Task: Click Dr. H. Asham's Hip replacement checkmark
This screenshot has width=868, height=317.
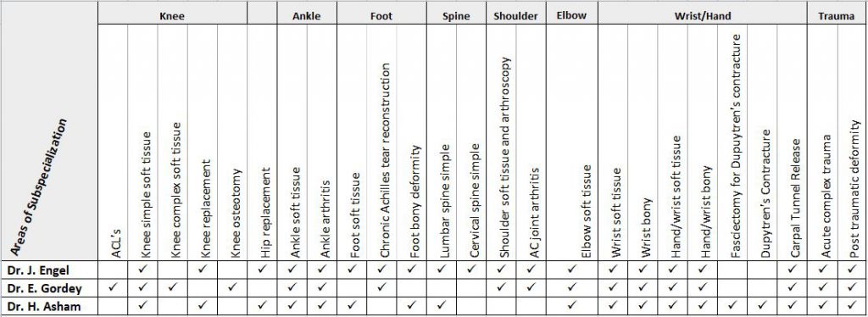Action: coord(262,305)
